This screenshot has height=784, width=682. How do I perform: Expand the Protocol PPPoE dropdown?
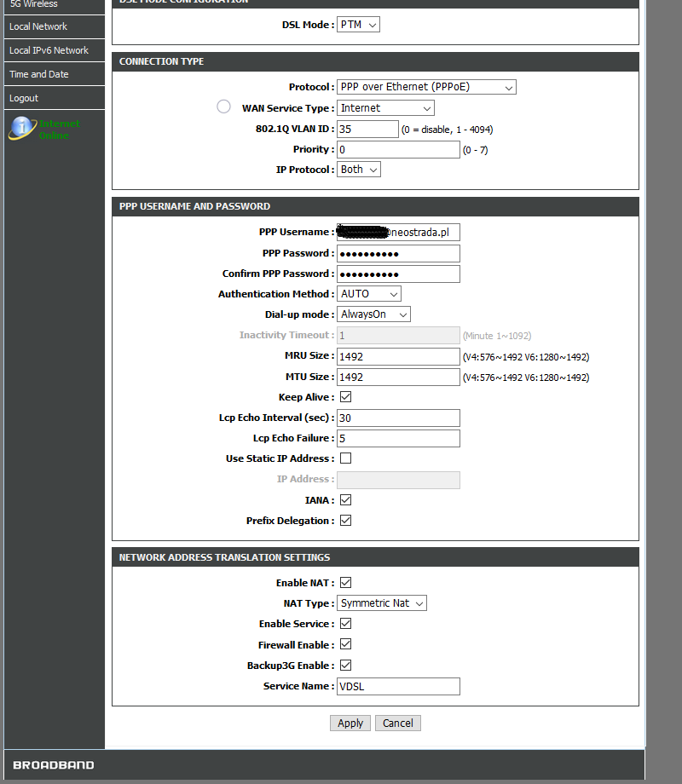[x=426, y=87]
